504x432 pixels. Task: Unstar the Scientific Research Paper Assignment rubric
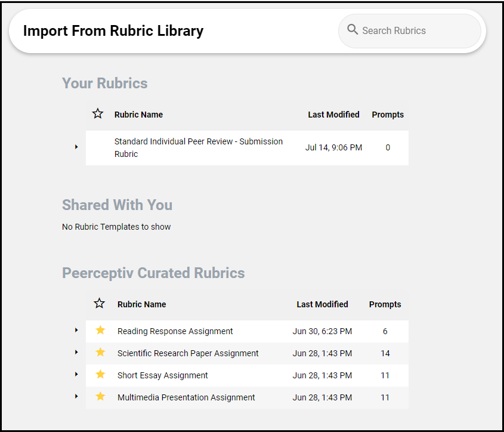[100, 353]
